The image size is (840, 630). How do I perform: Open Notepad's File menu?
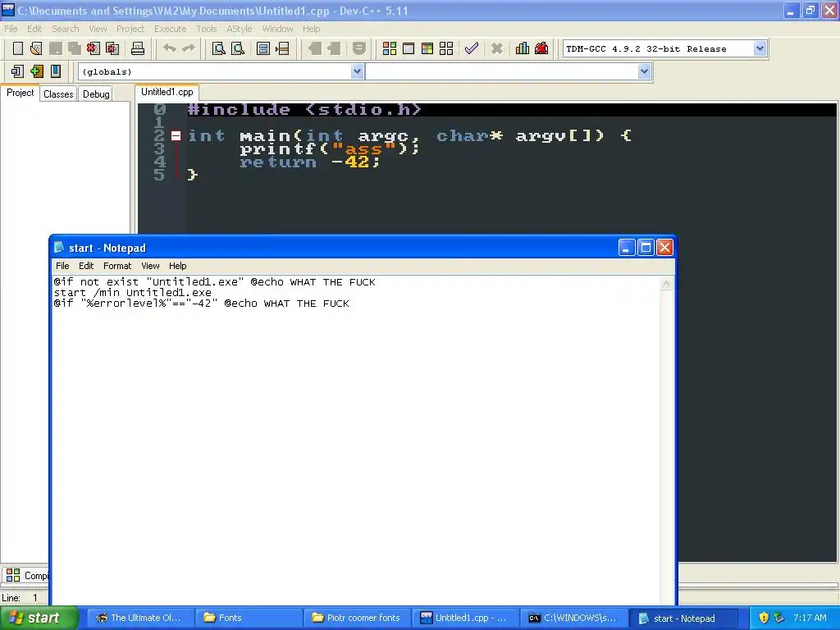[62, 266]
